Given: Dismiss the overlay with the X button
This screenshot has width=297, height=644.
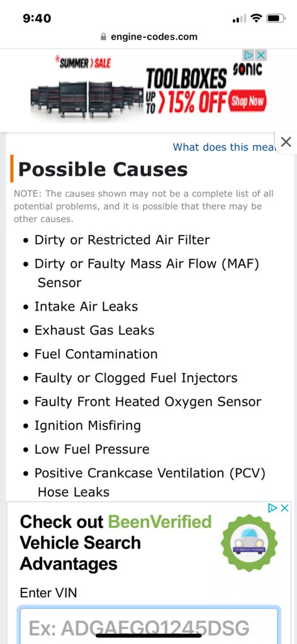Looking at the screenshot, I should pyautogui.click(x=286, y=142).
